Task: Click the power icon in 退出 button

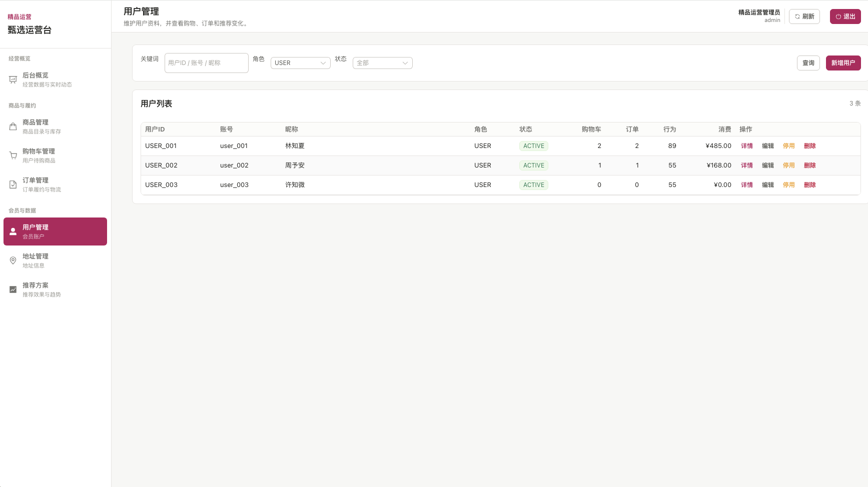Action: click(x=838, y=16)
